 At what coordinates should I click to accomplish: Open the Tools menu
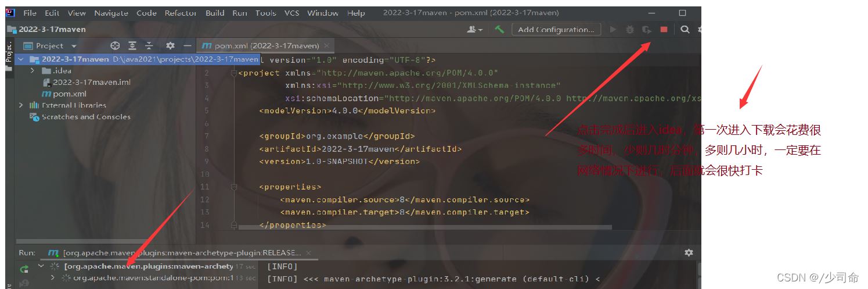click(266, 13)
